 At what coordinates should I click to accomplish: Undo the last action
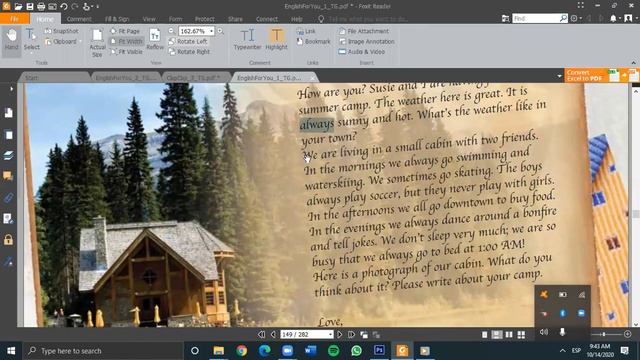tap(63, 6)
